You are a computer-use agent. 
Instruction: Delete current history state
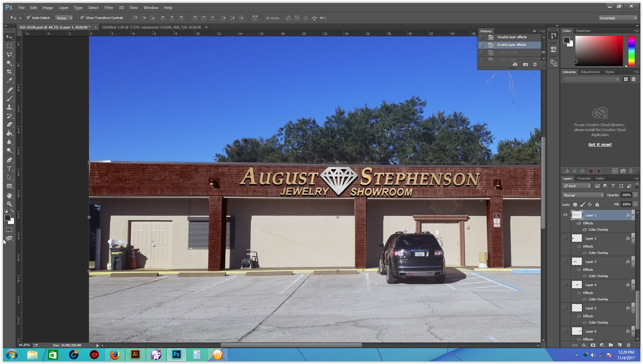coord(535,64)
